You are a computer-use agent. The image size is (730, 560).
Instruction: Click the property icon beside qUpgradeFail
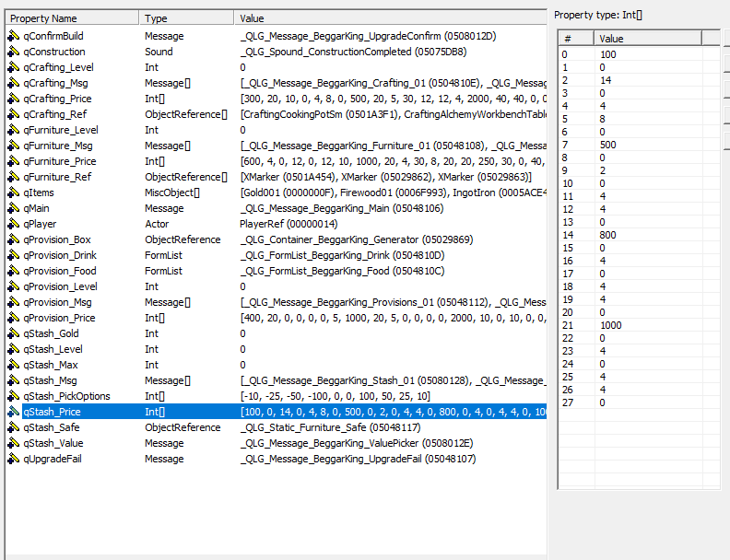click(14, 459)
